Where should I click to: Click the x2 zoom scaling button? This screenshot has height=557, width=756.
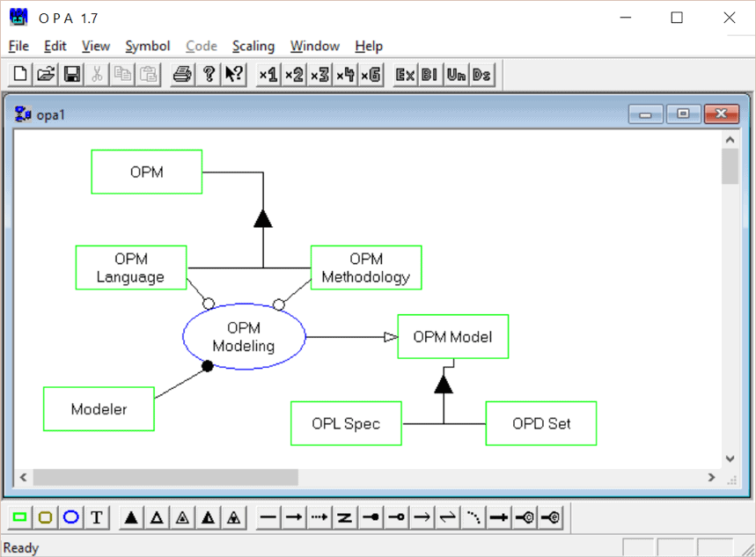coord(294,75)
